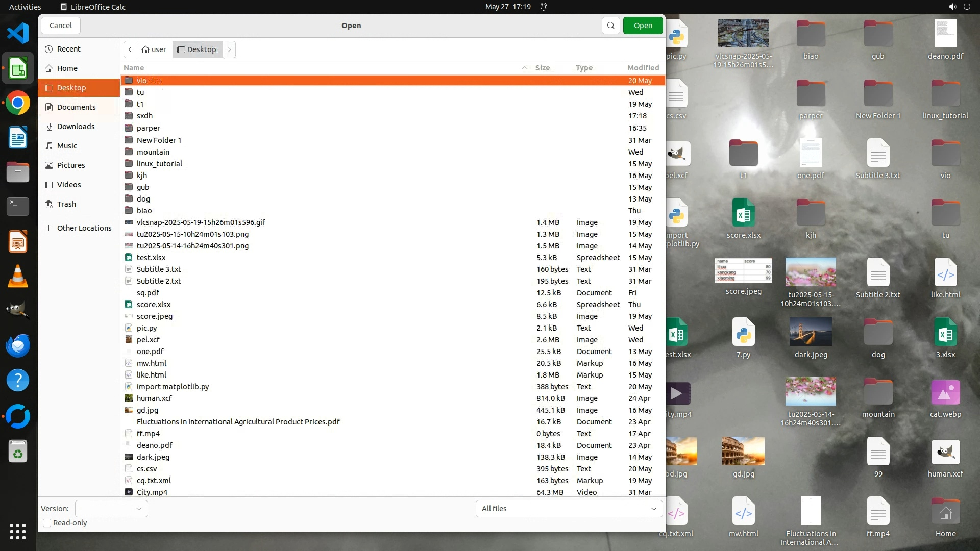This screenshot has width=980, height=551.
Task: Sort by the Name column header
Action: 134,68
